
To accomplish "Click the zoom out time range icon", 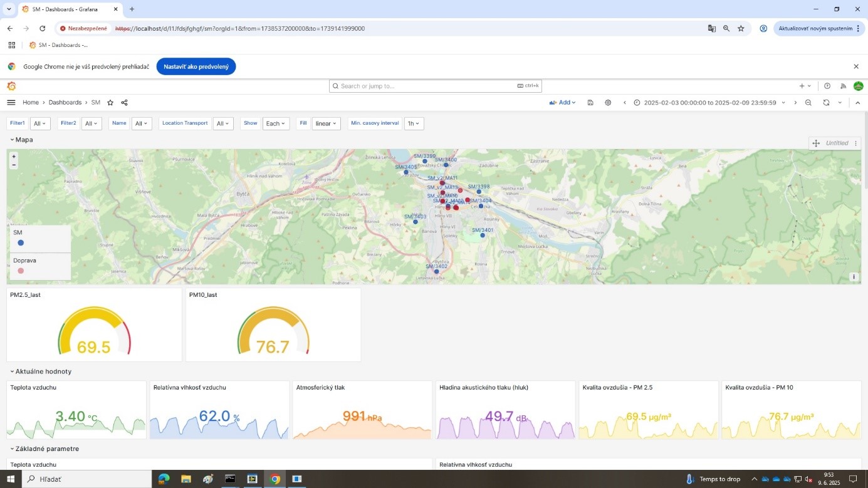I will [x=808, y=103].
